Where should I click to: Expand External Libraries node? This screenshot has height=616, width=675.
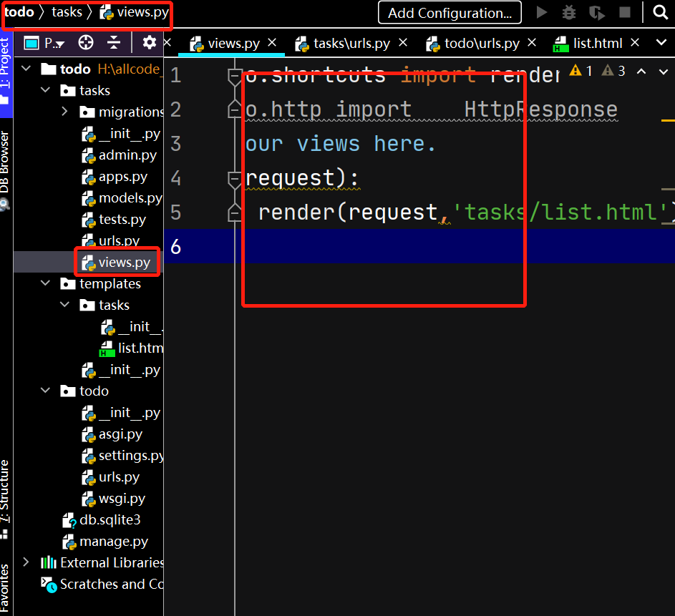(x=26, y=562)
